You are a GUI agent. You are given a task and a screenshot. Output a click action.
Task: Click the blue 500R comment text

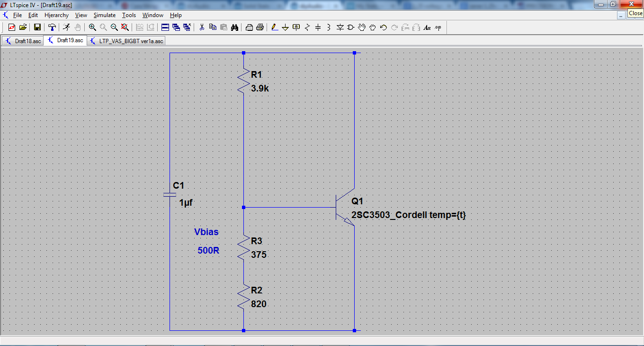click(208, 250)
